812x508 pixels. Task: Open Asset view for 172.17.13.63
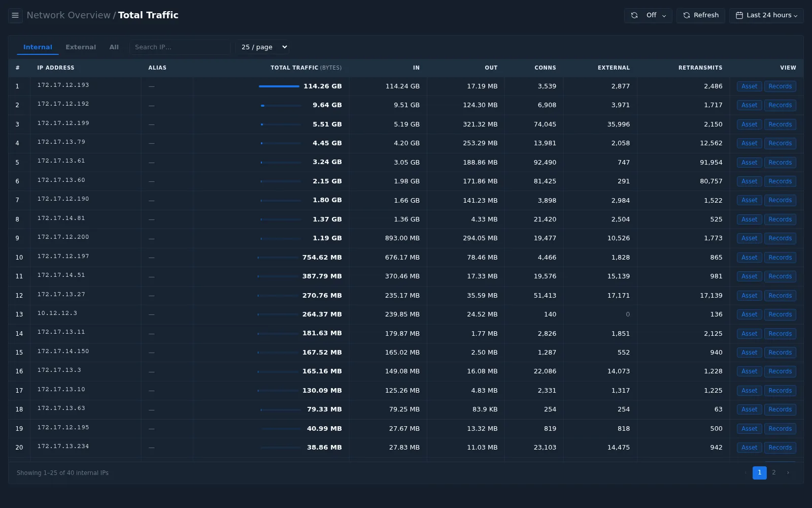749,409
